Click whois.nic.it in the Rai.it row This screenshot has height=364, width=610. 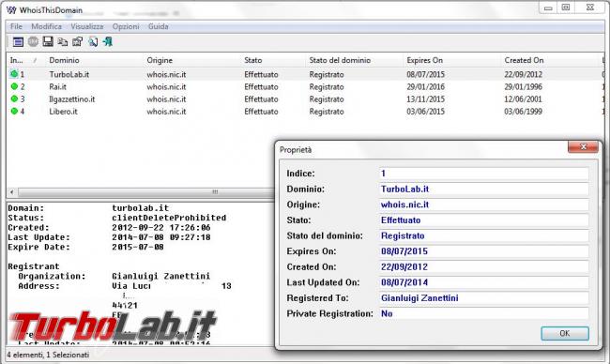click(x=166, y=86)
